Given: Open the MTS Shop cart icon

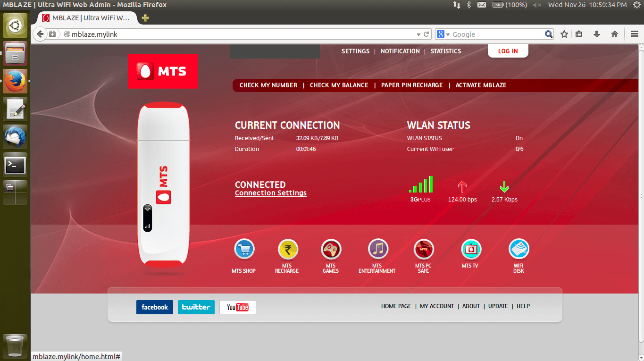Looking at the screenshot, I should pyautogui.click(x=244, y=249).
